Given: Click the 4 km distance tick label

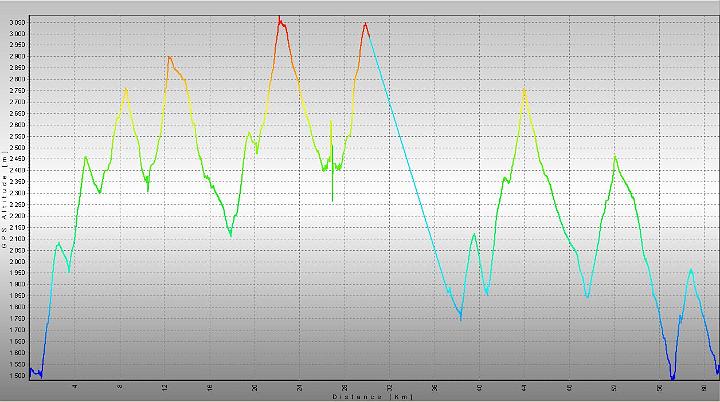Looking at the screenshot, I should (x=75, y=387).
